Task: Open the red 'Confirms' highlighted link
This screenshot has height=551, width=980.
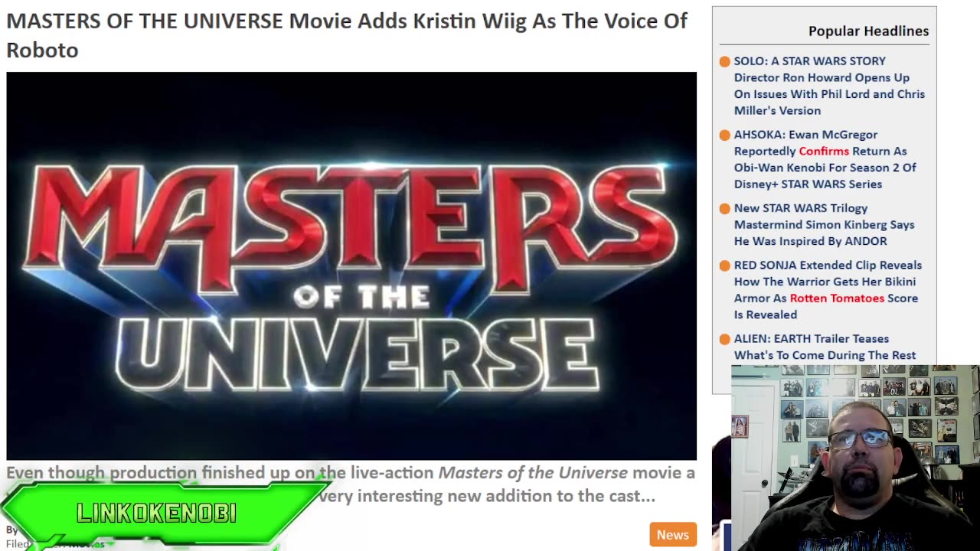Action: (824, 151)
